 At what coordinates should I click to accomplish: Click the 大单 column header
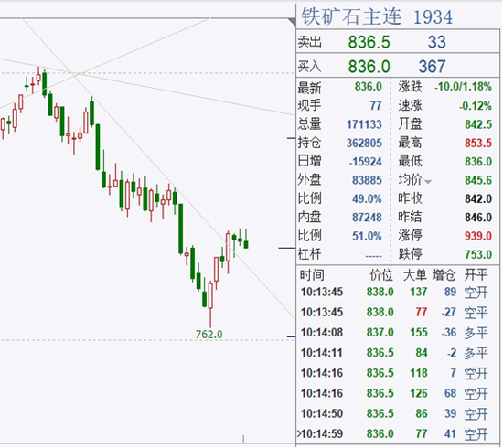415,275
